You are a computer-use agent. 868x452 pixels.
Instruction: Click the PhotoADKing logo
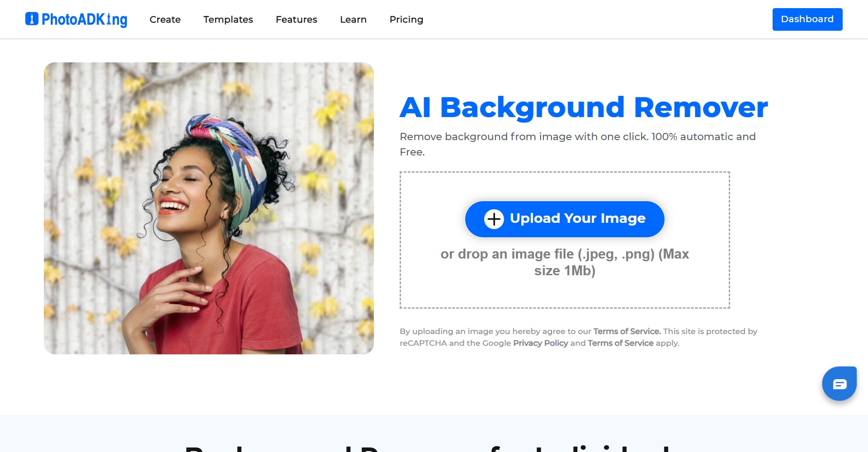point(76,19)
